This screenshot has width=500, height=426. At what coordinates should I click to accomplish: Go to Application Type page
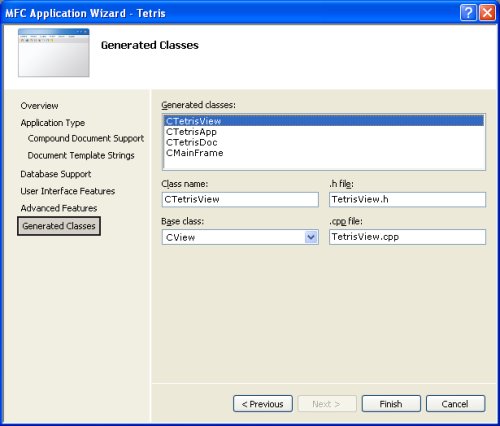(x=53, y=123)
